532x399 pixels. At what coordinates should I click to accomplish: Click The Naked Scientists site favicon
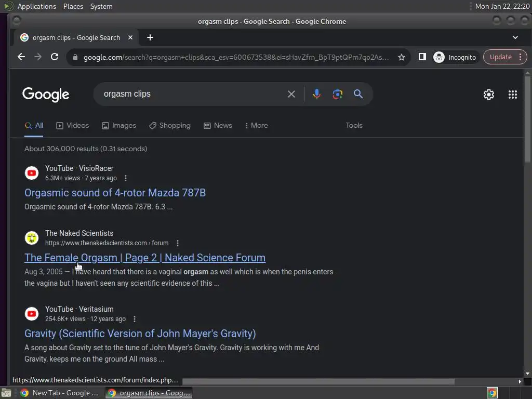pyautogui.click(x=32, y=238)
